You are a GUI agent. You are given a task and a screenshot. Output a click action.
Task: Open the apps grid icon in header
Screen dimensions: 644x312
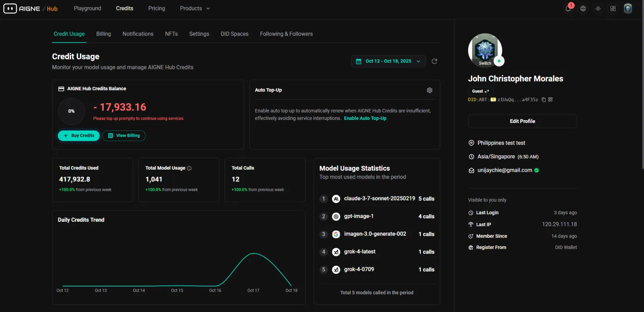(613, 8)
